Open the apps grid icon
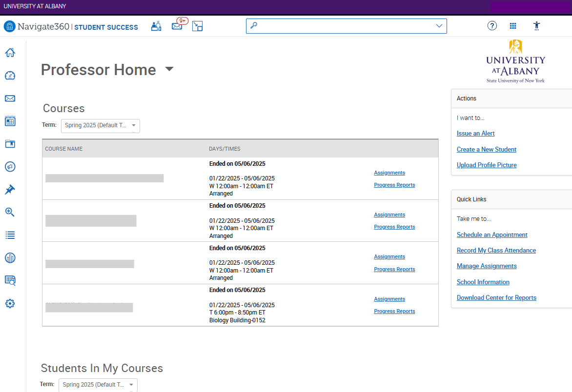Viewport: 572px width, 392px height. click(x=513, y=26)
